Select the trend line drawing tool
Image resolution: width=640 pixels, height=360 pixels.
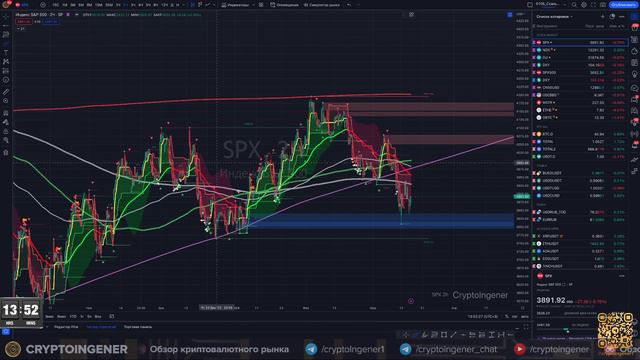coord(6,26)
